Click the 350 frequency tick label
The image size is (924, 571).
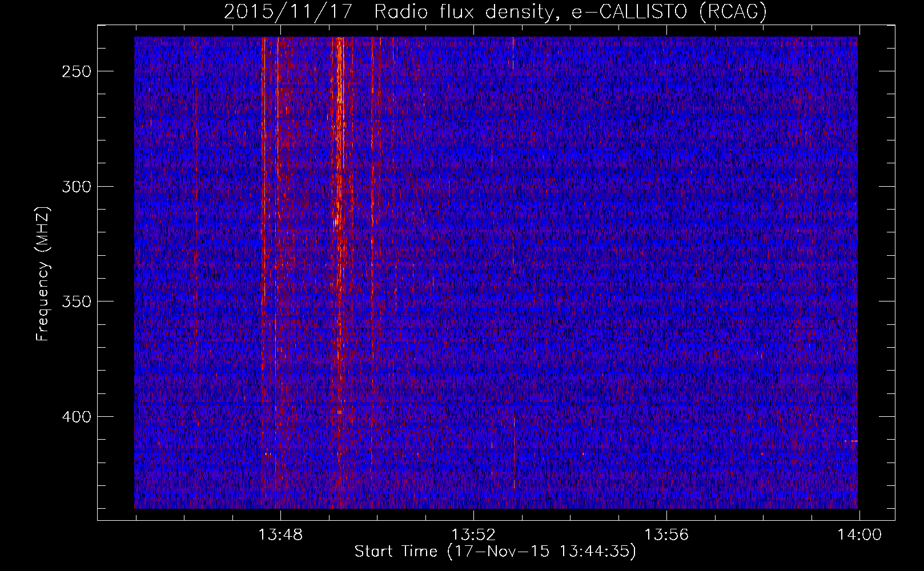click(x=77, y=301)
